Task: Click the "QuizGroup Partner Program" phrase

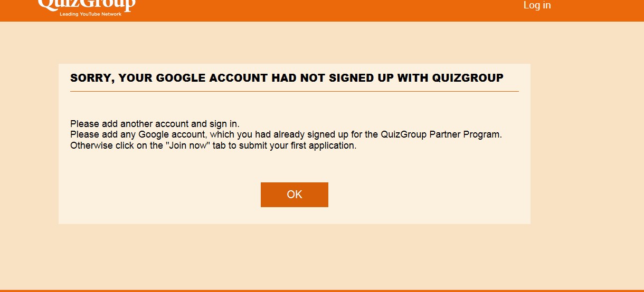Action: coord(441,134)
